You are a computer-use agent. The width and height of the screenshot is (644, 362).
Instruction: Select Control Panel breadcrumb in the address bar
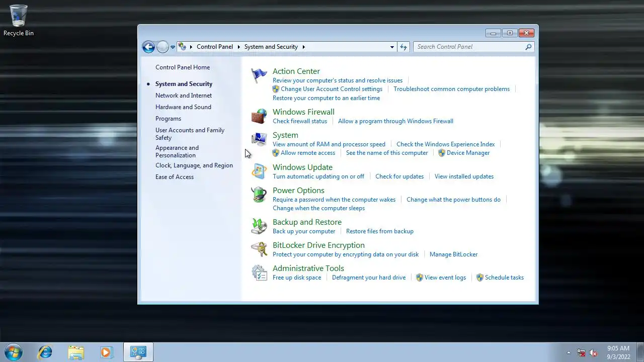[x=215, y=47]
